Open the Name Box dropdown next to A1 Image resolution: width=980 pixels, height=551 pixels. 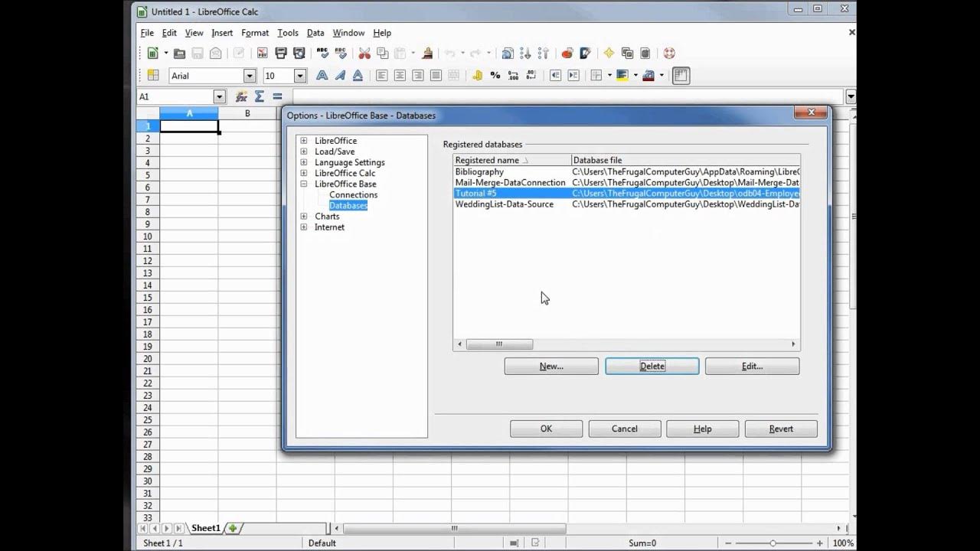click(x=220, y=97)
